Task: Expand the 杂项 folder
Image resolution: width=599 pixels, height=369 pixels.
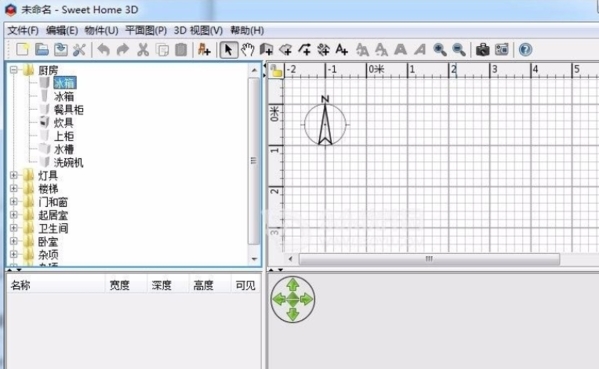Action: pyautogui.click(x=14, y=254)
